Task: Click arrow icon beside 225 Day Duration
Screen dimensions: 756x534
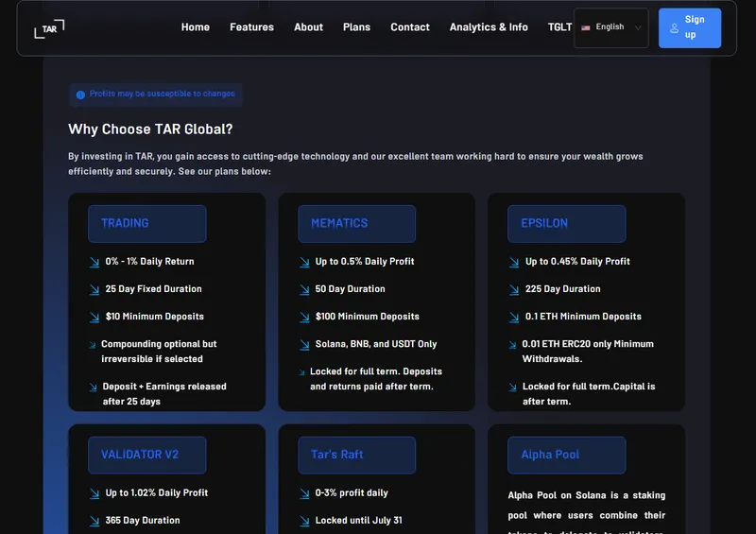Action: coord(514,289)
